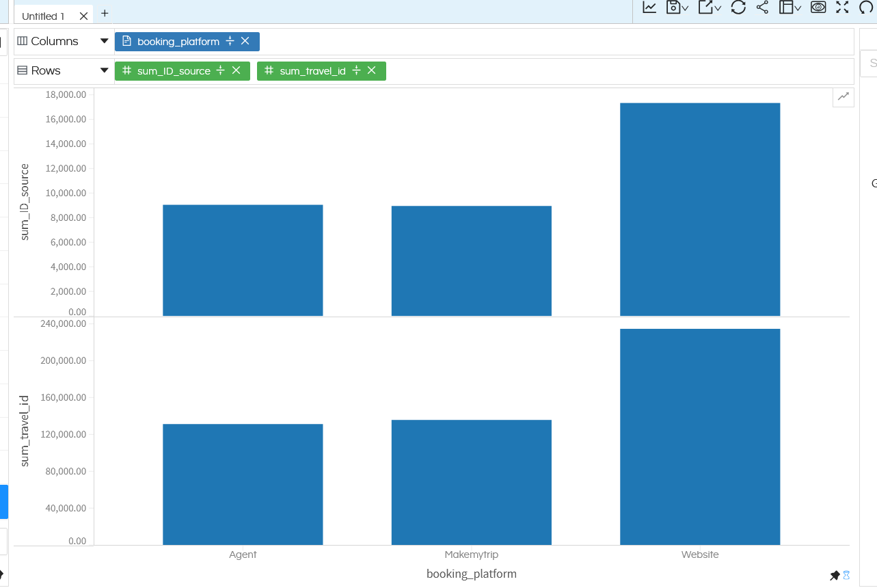This screenshot has height=588, width=877.
Task: Open the line chart type icon in toolbar
Action: coord(649,8)
